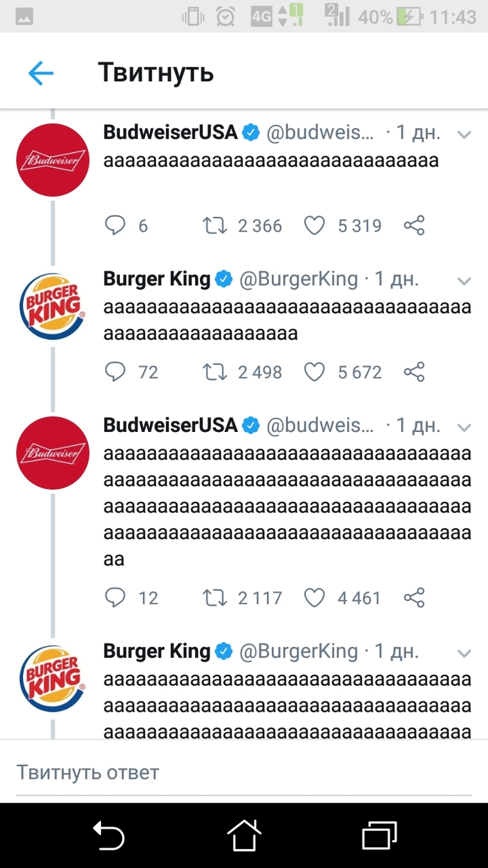The width and height of the screenshot is (488, 868).
Task: Open reply icon showing 12 replies
Action: 115,597
